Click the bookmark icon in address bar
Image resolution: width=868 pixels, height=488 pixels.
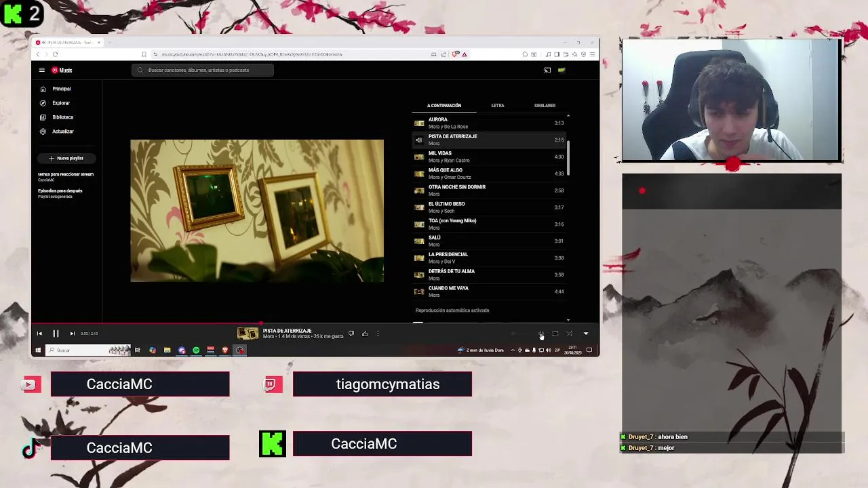[x=144, y=54]
